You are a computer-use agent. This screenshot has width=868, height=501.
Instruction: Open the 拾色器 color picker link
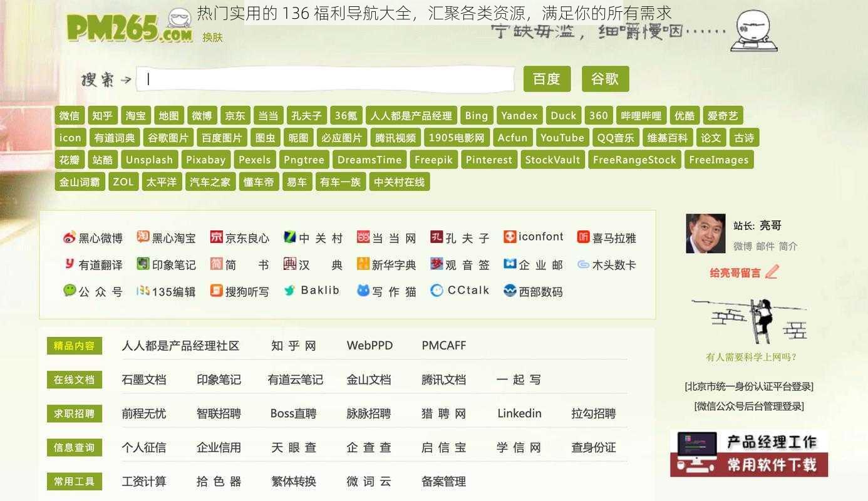[219, 482]
